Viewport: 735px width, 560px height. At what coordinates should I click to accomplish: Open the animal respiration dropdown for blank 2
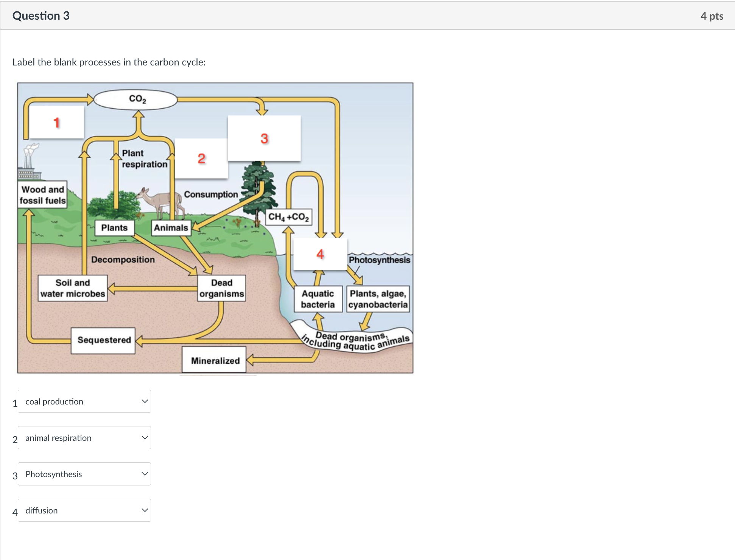(84, 438)
